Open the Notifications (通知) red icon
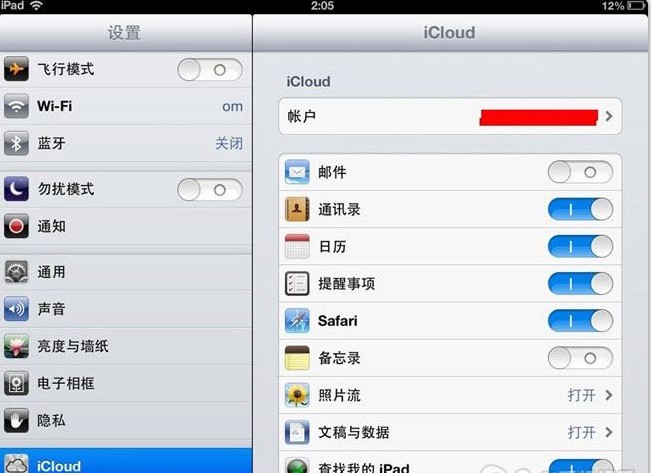 click(x=16, y=226)
